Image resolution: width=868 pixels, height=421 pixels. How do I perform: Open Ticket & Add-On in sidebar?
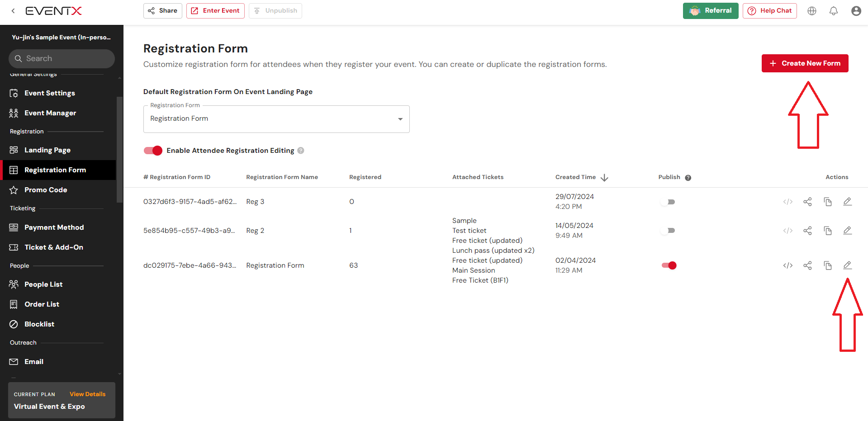point(59,247)
